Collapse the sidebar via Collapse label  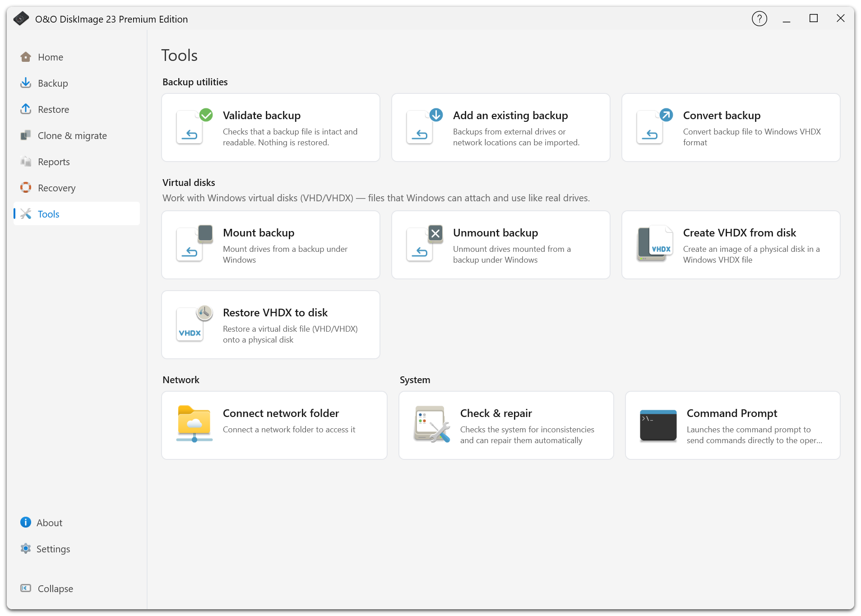55,589
